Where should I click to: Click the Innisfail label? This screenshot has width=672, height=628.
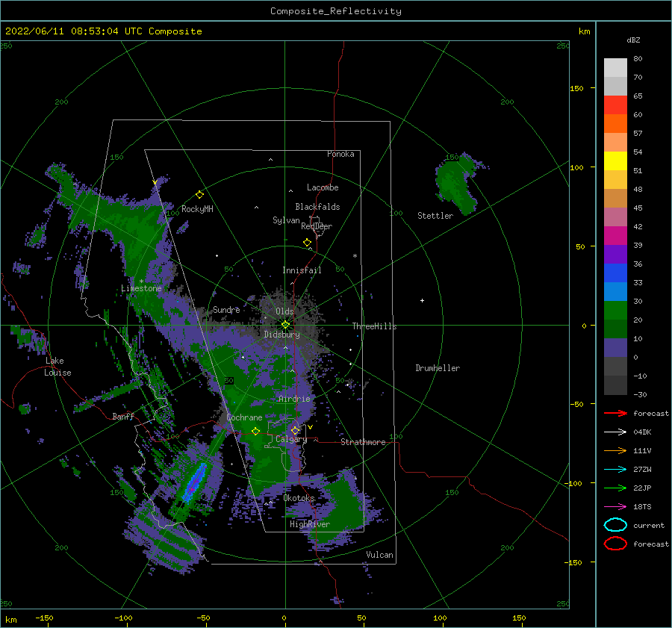(x=302, y=270)
